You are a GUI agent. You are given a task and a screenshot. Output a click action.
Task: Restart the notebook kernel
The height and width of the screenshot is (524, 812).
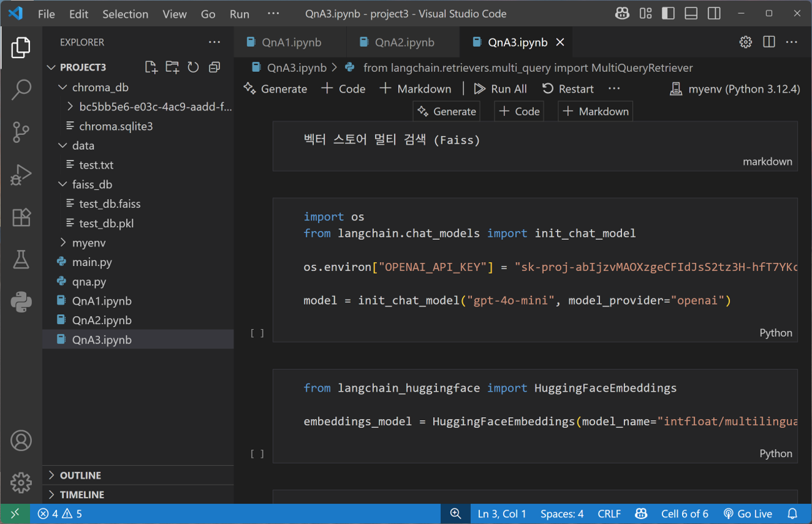568,89
